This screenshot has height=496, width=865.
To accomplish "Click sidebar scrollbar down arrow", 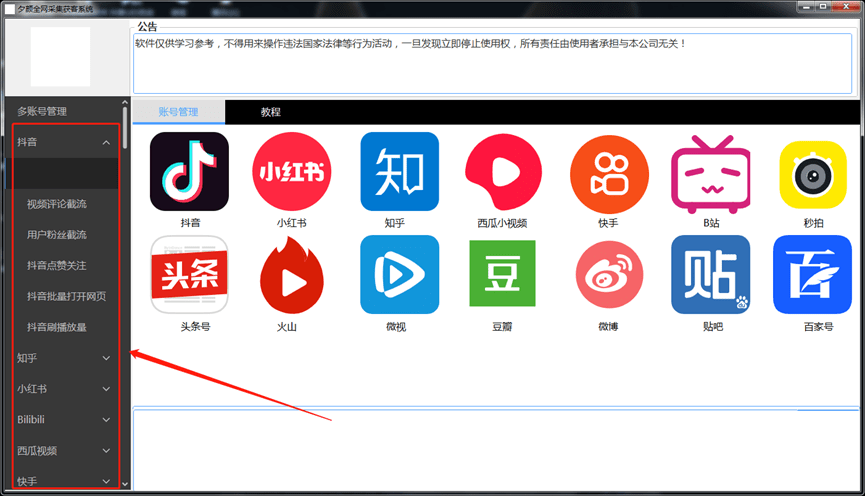I will [125, 484].
